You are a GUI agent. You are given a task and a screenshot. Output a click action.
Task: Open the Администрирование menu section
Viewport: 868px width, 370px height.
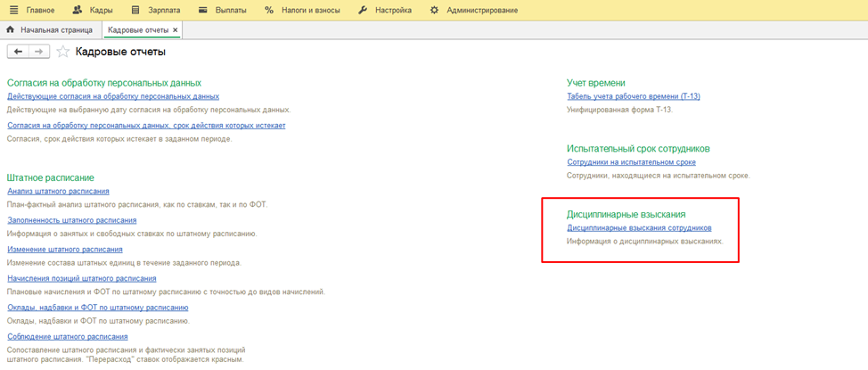[x=471, y=11]
